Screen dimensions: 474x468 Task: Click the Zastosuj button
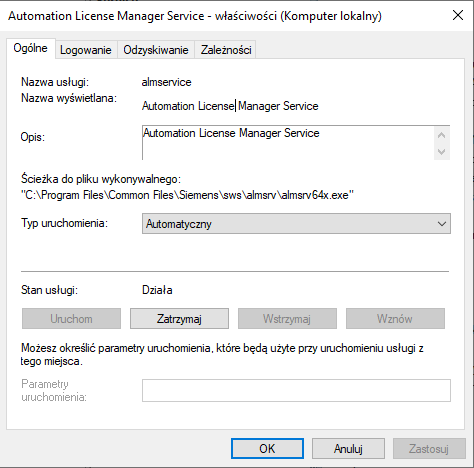tap(429, 449)
